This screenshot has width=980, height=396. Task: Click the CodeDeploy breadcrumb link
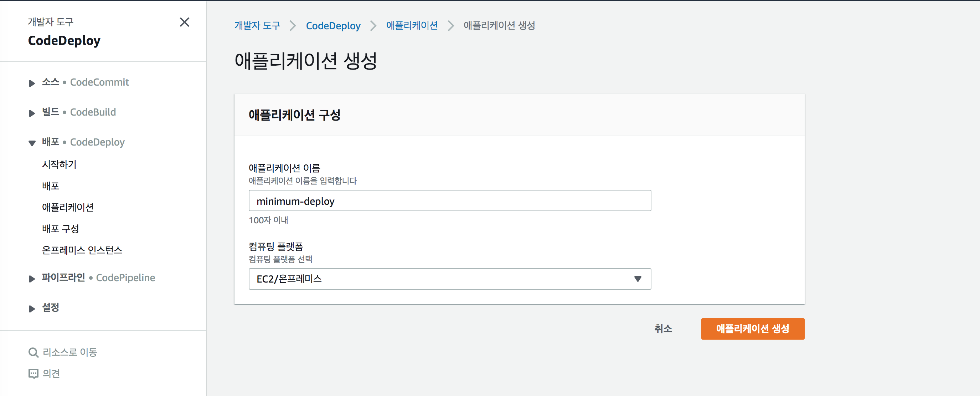(x=333, y=26)
